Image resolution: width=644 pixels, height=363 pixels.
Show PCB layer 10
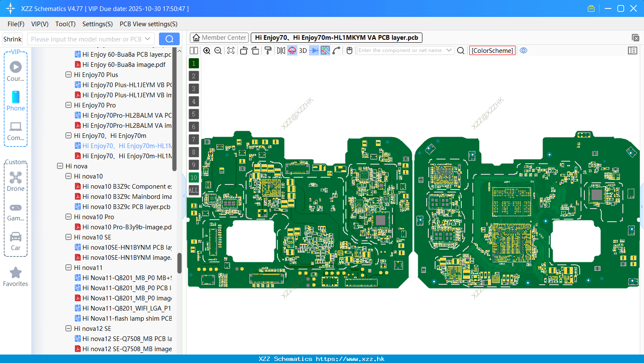click(x=194, y=178)
